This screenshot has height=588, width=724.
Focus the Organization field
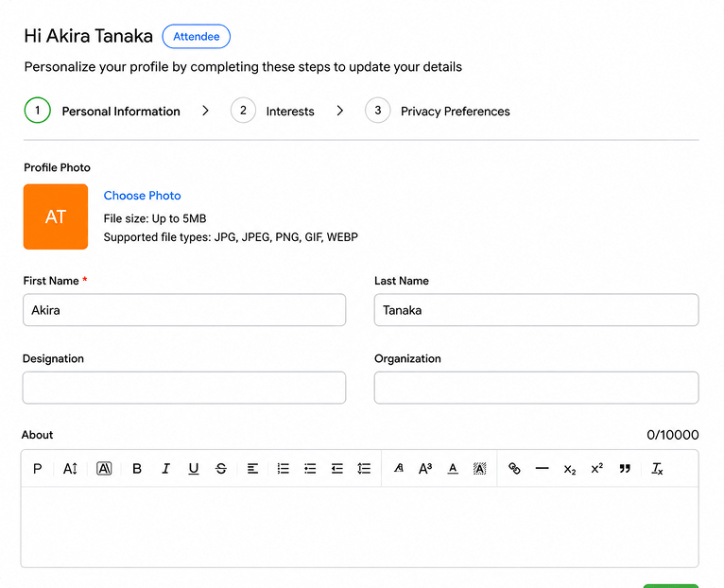537,388
